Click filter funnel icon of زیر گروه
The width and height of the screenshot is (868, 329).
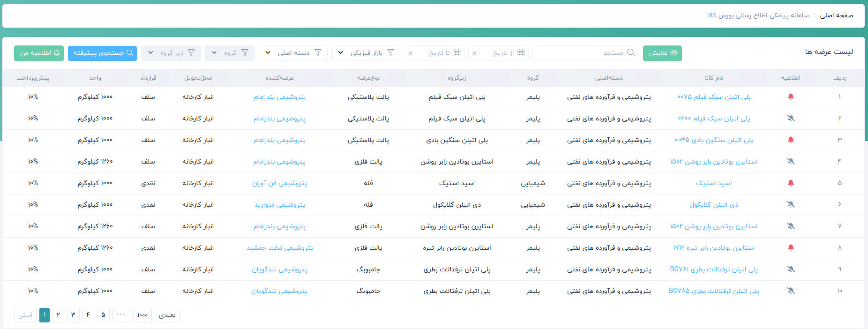point(191,53)
